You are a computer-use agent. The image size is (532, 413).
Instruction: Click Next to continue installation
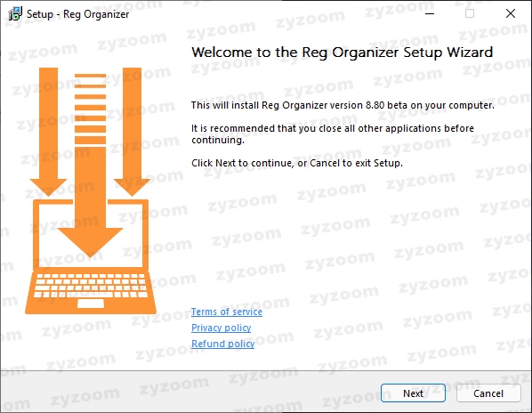pos(413,393)
